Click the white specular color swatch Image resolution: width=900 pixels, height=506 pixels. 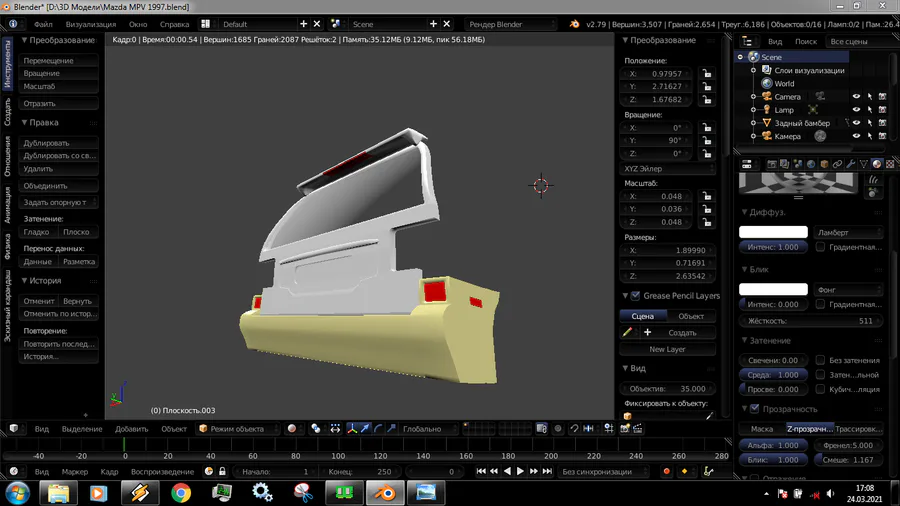pyautogui.click(x=773, y=289)
